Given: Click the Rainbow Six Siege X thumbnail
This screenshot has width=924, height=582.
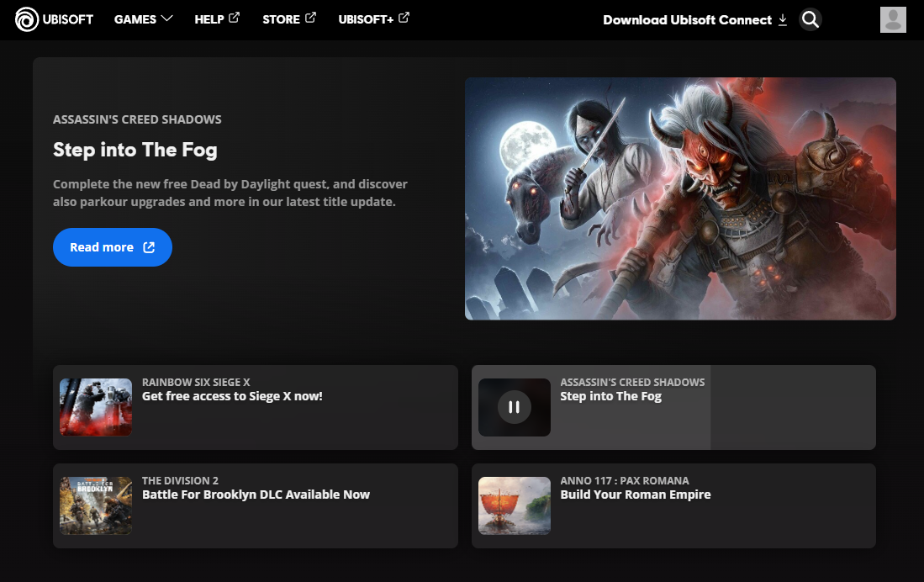Looking at the screenshot, I should (96, 407).
